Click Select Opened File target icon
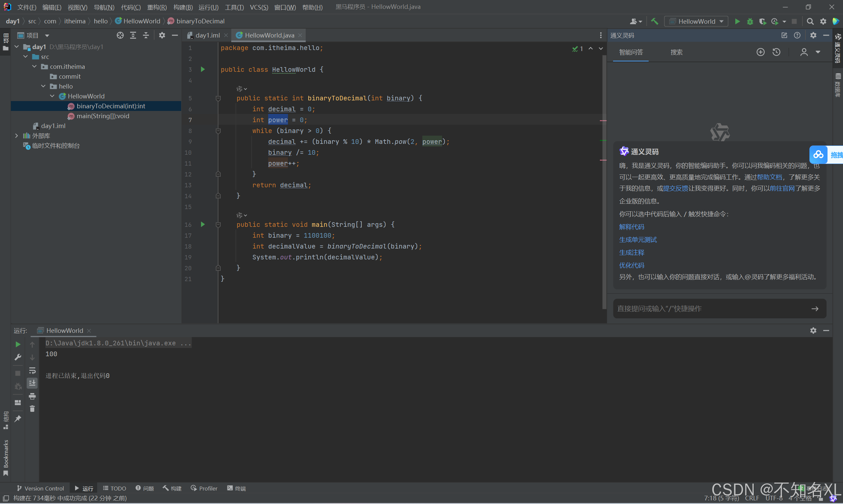Image resolution: width=843 pixels, height=504 pixels. pyautogui.click(x=120, y=35)
